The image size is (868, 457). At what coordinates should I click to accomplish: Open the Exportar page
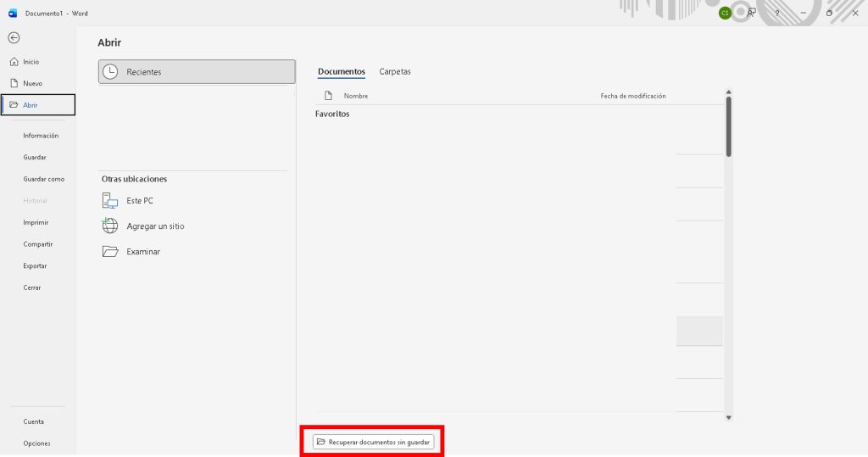(x=35, y=265)
